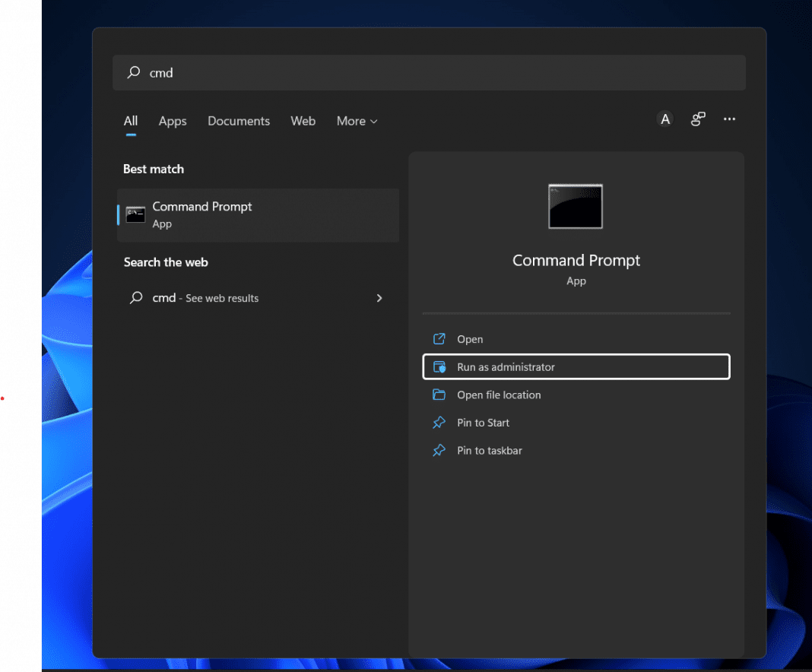The width and height of the screenshot is (812, 672).
Task: Open the More search options ellipsis menu
Action: click(729, 119)
